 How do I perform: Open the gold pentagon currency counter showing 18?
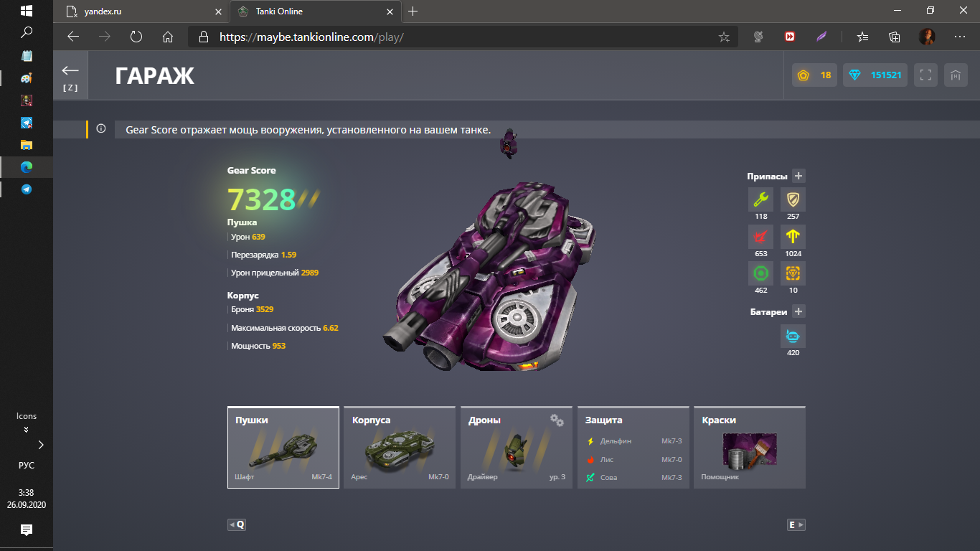point(814,75)
